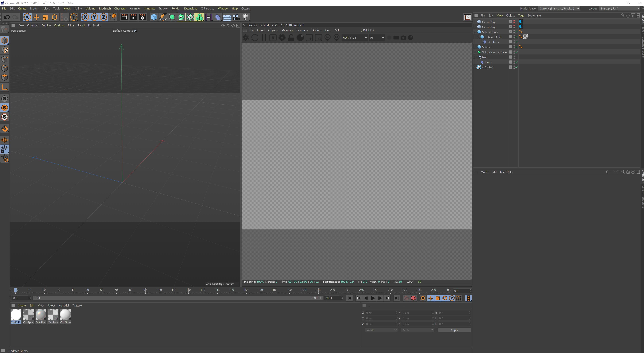Click the Pick Focus icon
Screen dimensions: 644x353
point(327,38)
